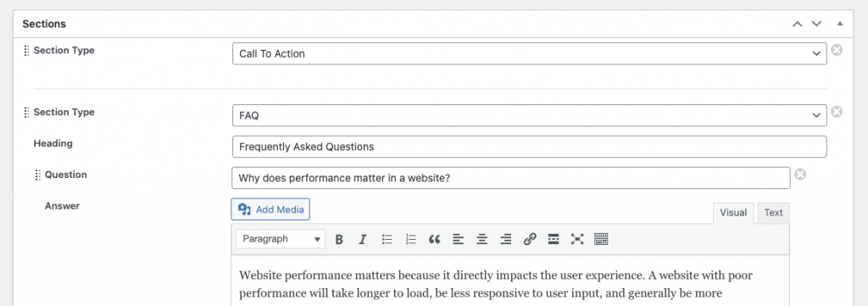This screenshot has height=306, width=868.
Task: Apply blockquote formatting
Action: pyautogui.click(x=435, y=239)
